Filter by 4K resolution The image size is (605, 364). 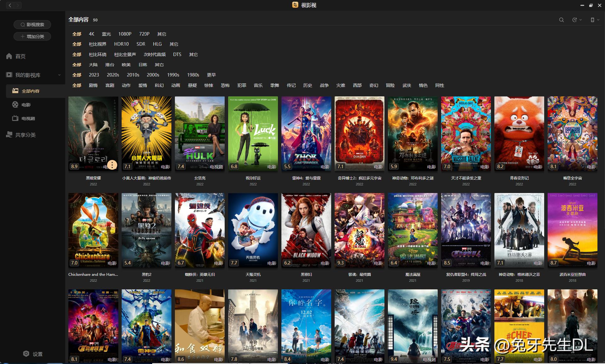(91, 34)
